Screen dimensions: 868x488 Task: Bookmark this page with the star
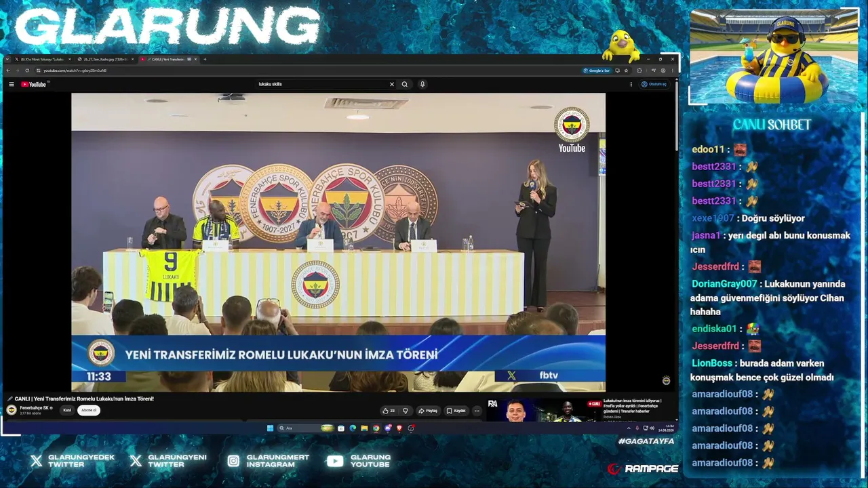[x=626, y=70]
